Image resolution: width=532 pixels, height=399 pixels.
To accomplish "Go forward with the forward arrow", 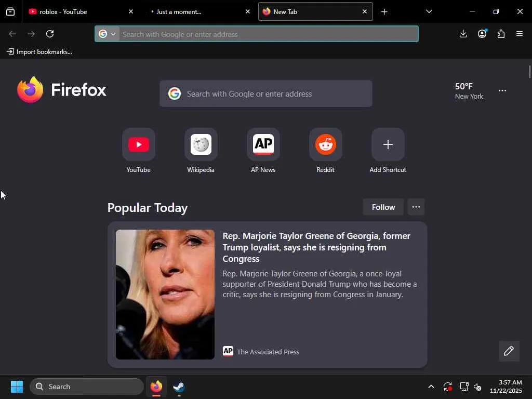I will 31,34.
